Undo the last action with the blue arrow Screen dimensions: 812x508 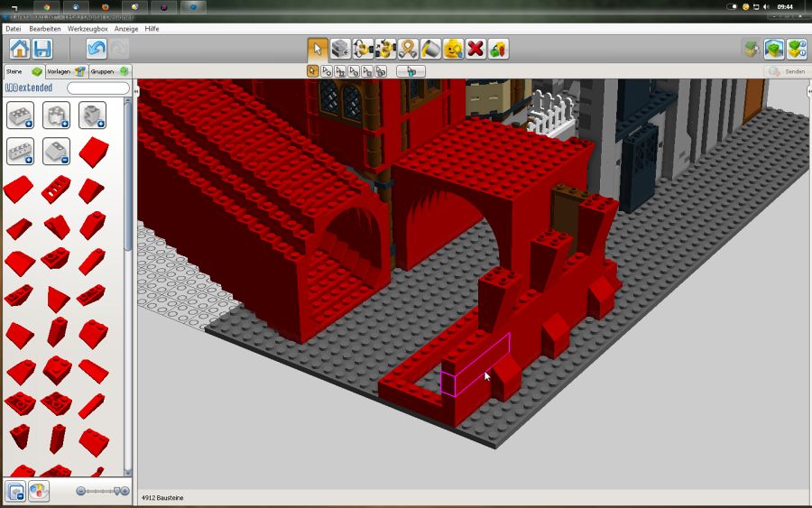[97, 49]
